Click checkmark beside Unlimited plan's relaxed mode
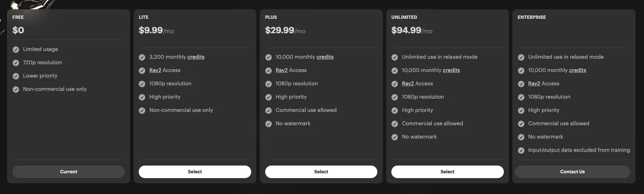The height and width of the screenshot is (194, 644). (x=395, y=57)
